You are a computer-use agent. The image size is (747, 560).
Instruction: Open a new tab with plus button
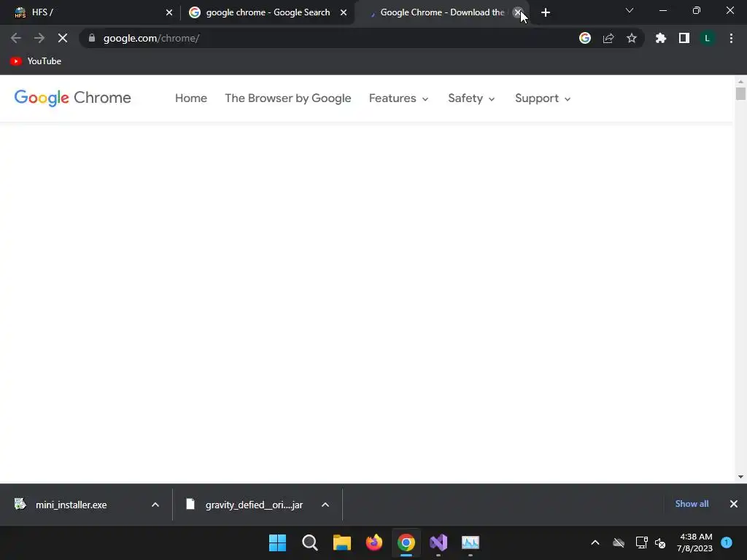point(546,12)
